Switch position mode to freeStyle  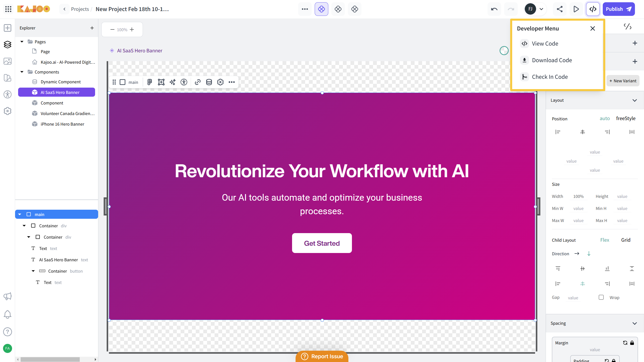(626, 118)
